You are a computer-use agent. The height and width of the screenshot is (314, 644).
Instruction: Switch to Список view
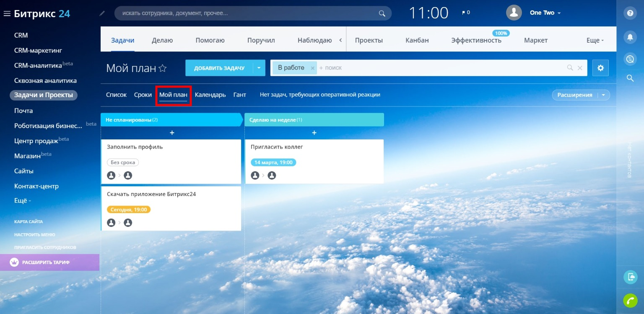pyautogui.click(x=116, y=95)
